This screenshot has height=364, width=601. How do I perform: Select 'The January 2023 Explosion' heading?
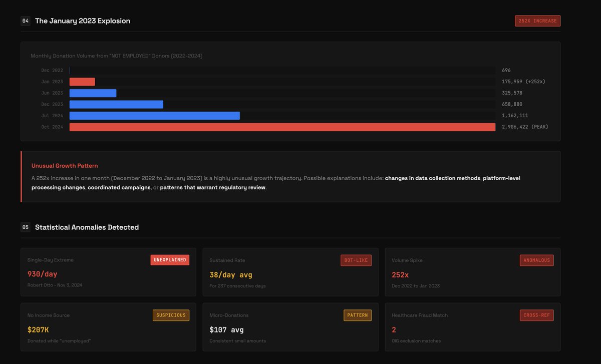[83, 21]
